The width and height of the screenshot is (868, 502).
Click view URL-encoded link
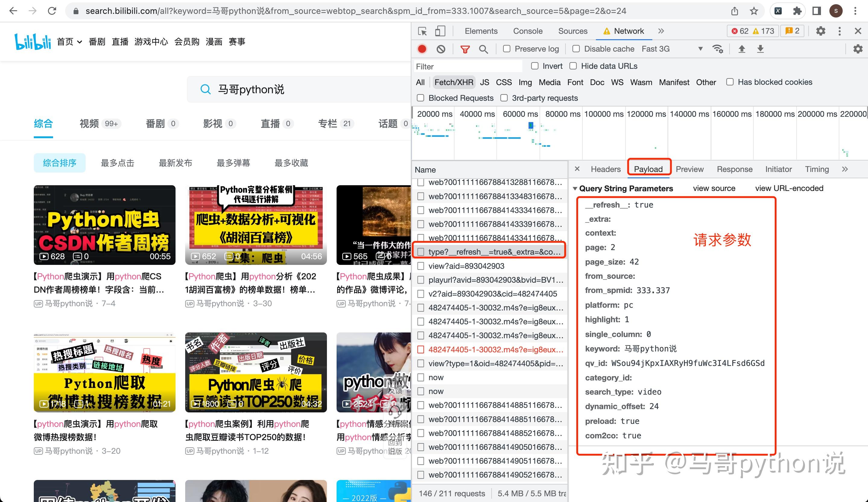(789, 189)
